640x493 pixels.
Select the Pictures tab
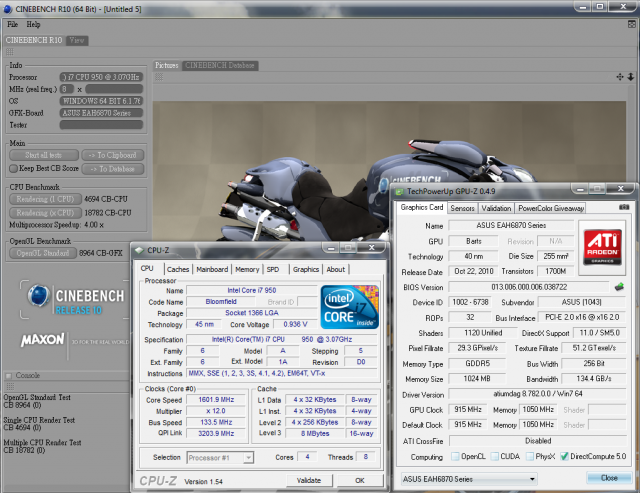click(167, 65)
